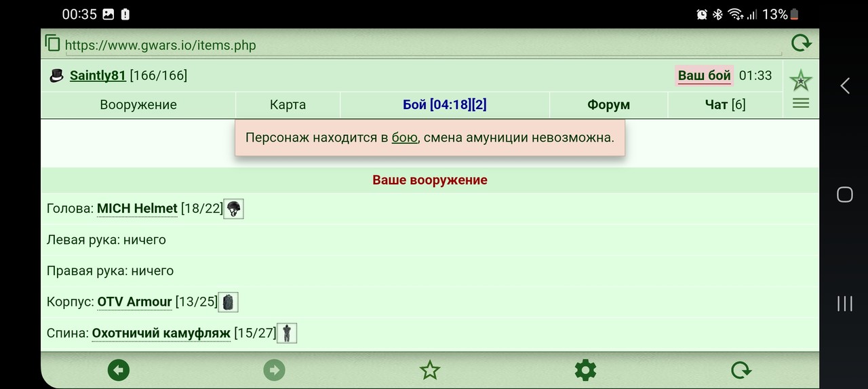
Task: Reload page using the top-right refresh icon
Action: [801, 43]
